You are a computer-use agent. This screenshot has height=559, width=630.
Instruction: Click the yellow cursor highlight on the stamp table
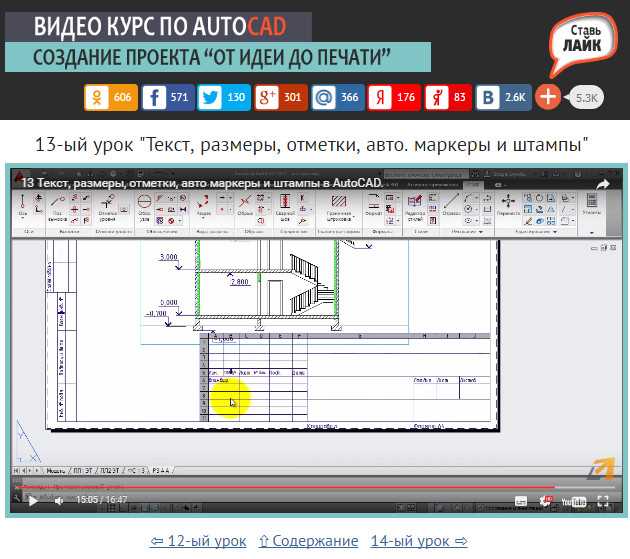[x=230, y=397]
